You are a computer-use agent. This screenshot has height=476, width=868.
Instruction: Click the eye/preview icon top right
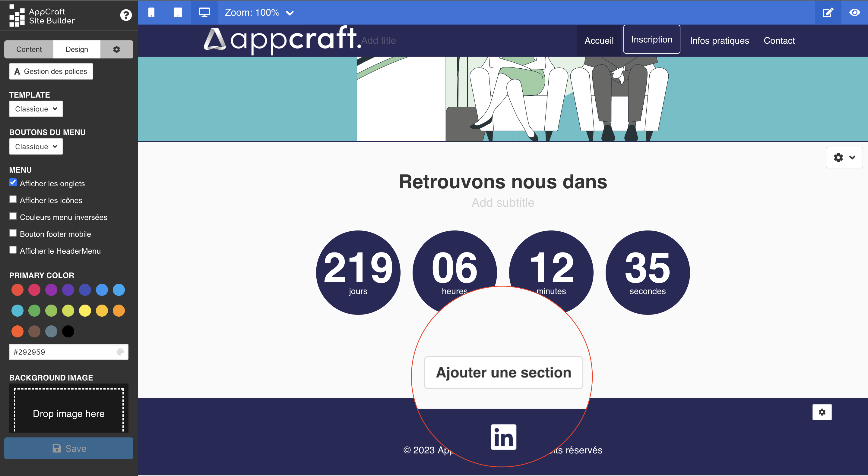[854, 12]
